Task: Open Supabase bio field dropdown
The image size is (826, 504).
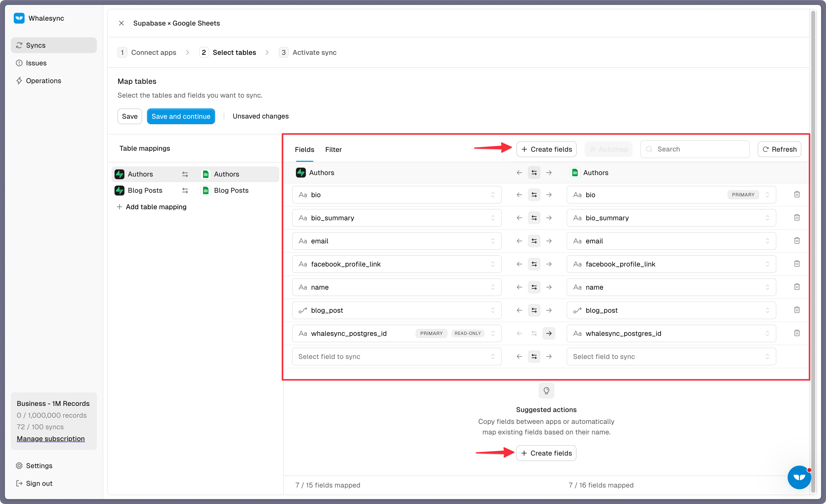Action: [x=397, y=195]
